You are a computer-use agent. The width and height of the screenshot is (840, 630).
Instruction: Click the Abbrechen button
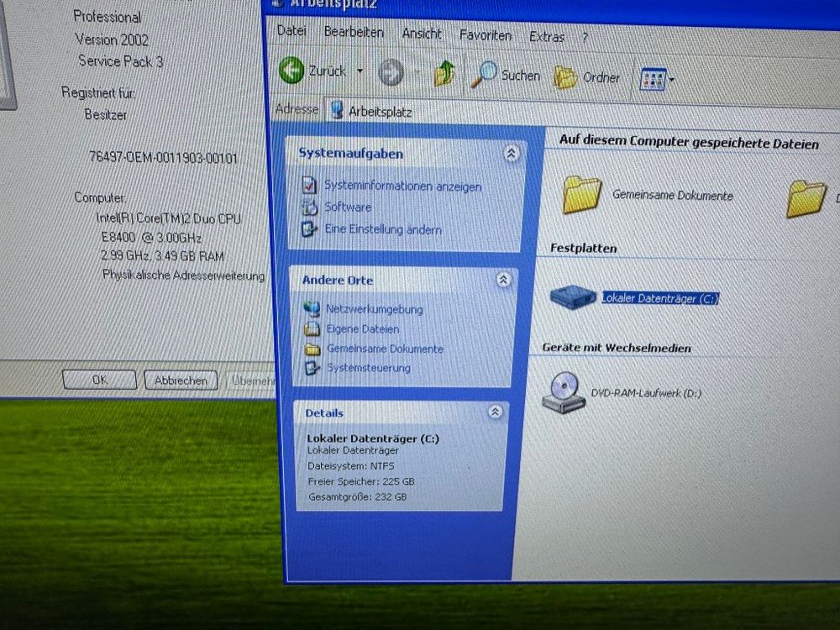(x=181, y=381)
